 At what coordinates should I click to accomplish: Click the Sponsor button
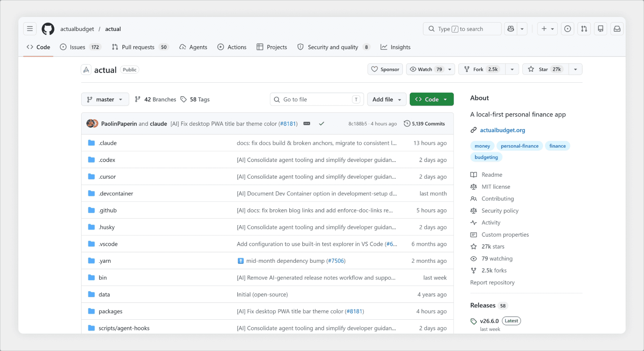[385, 69]
